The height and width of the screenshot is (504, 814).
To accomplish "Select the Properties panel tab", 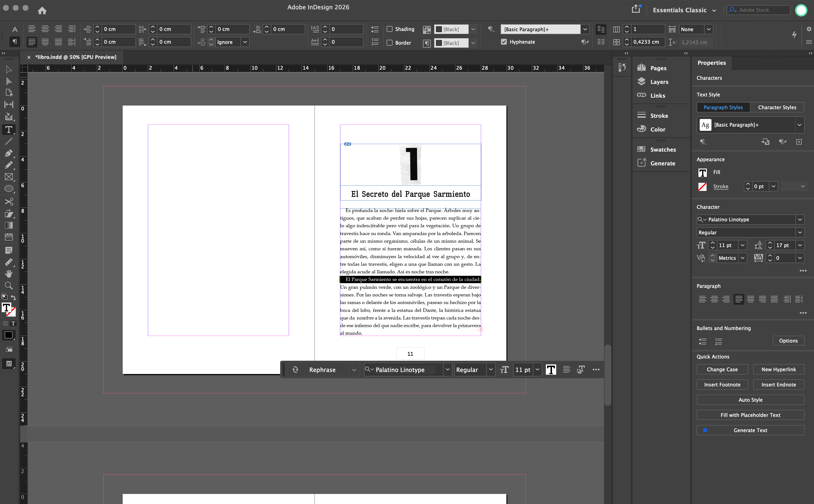I will pos(712,63).
